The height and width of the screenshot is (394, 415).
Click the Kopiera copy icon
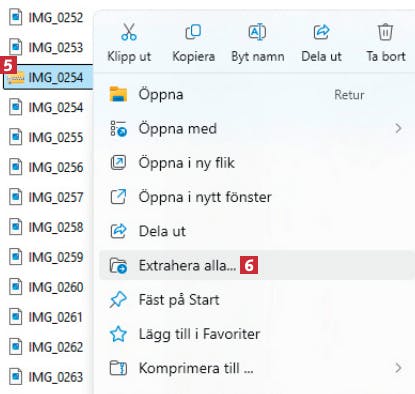point(193,32)
